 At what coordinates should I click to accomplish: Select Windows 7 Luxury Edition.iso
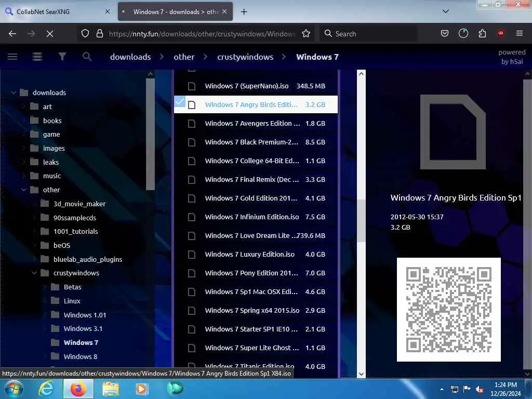[256, 254]
